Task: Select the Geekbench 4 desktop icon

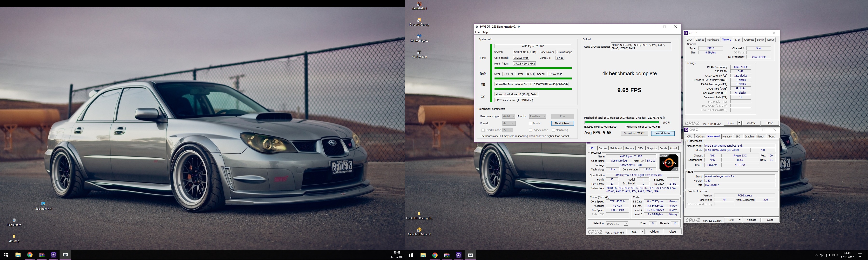Action: (x=43, y=206)
